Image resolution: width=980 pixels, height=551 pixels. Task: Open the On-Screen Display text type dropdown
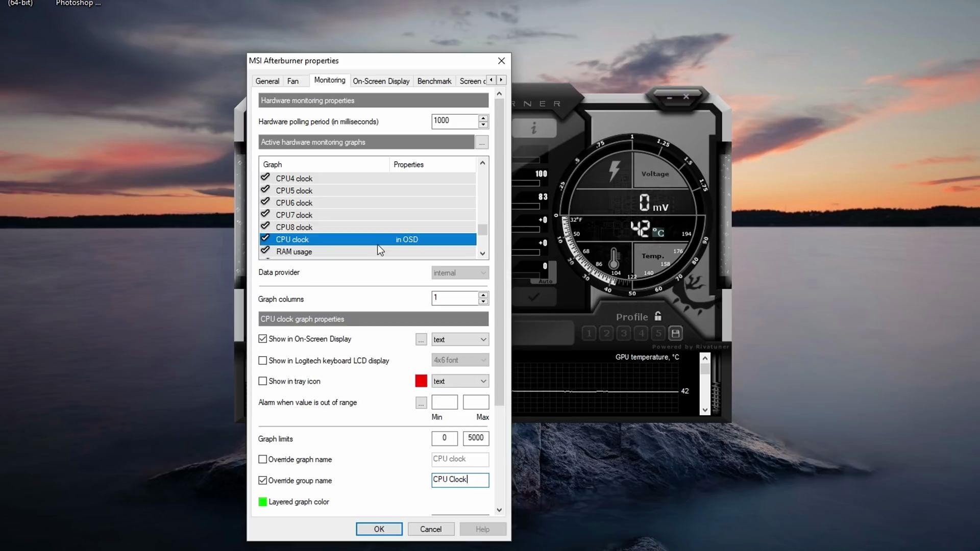[x=460, y=340]
